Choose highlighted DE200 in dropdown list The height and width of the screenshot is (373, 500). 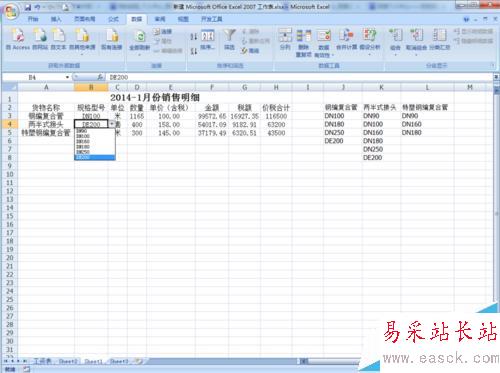click(95, 157)
